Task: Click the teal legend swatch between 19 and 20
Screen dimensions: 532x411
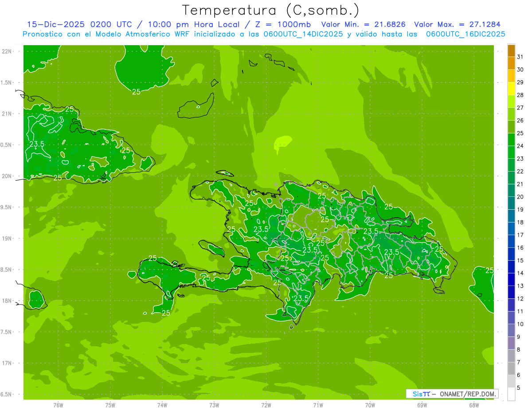Action: [x=511, y=203]
